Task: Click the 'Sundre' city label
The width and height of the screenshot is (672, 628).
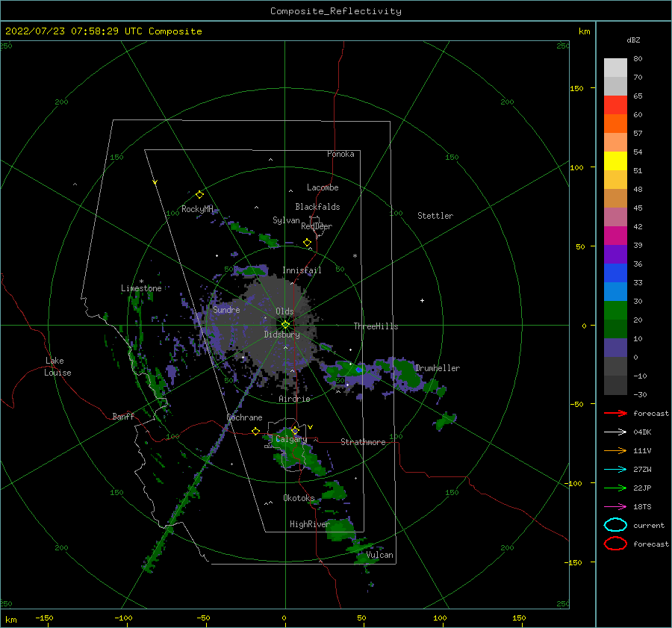Action: click(226, 309)
